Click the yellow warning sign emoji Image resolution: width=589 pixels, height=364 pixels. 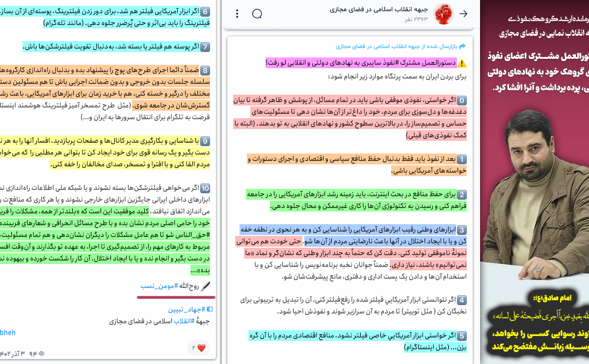click(x=462, y=63)
